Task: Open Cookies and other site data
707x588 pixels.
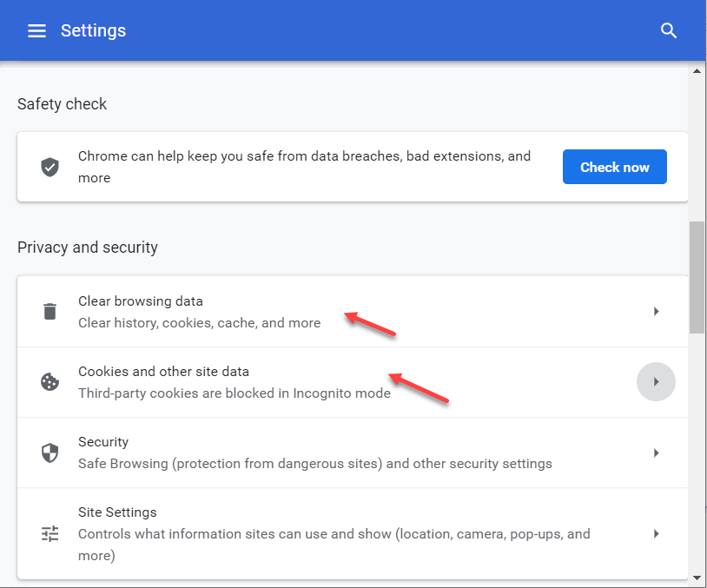Action: coord(353,382)
